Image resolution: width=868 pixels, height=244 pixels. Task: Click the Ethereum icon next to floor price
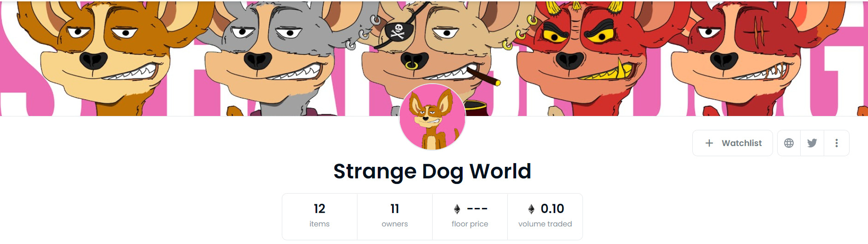click(x=457, y=209)
